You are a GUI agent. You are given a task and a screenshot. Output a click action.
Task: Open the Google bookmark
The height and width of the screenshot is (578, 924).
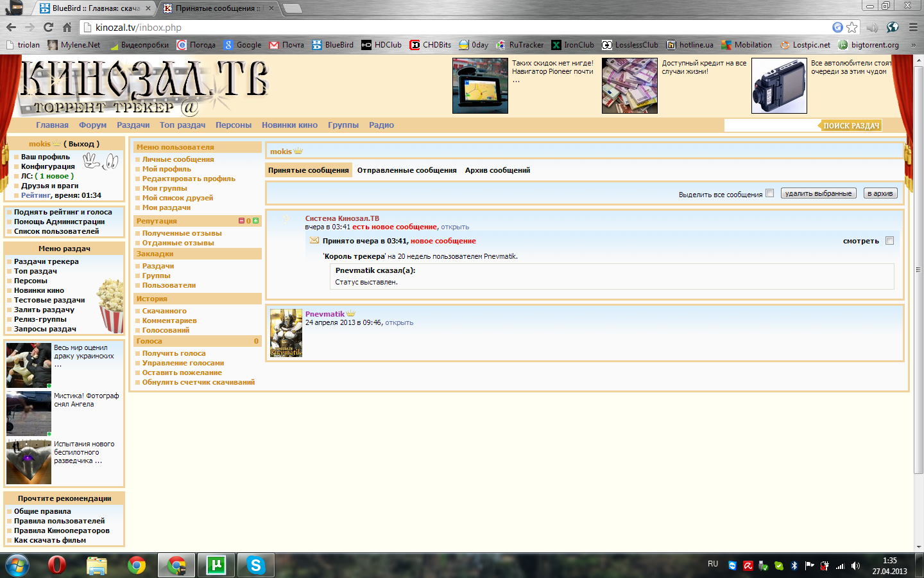click(x=243, y=45)
